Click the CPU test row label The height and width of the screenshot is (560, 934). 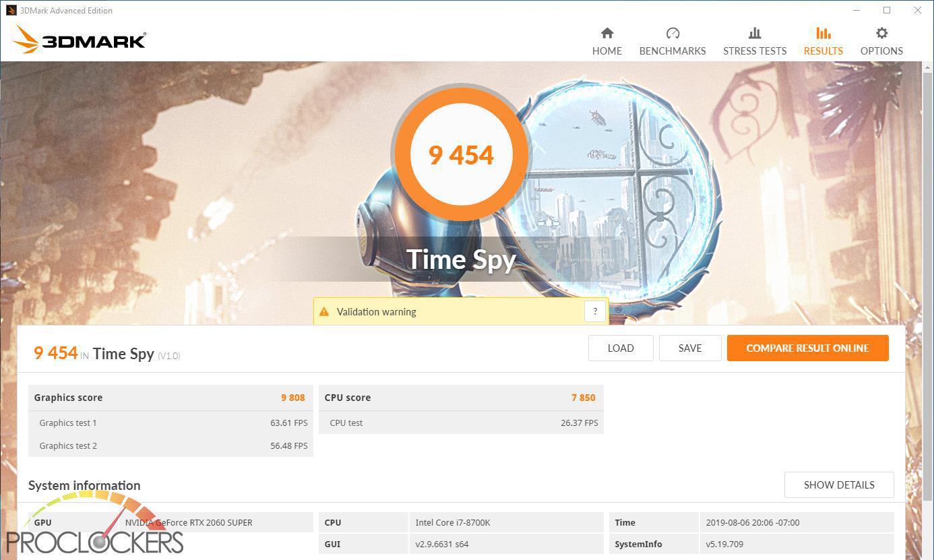click(346, 423)
